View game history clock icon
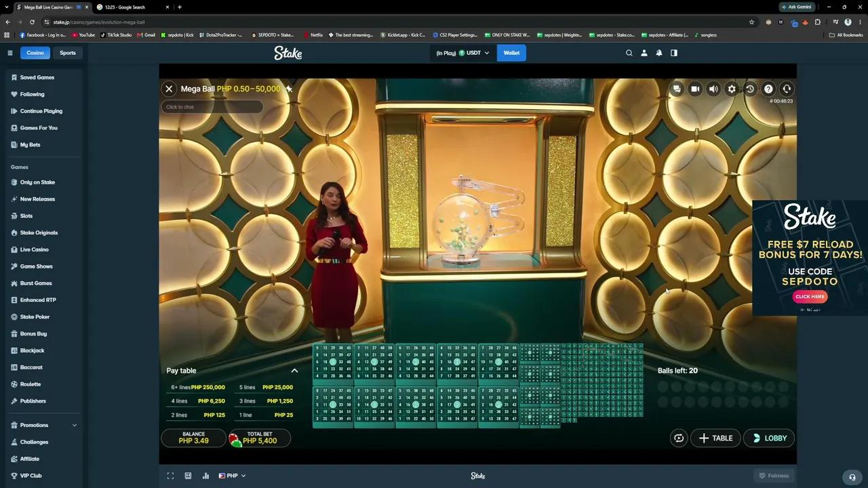The width and height of the screenshot is (868, 488). tap(750, 89)
